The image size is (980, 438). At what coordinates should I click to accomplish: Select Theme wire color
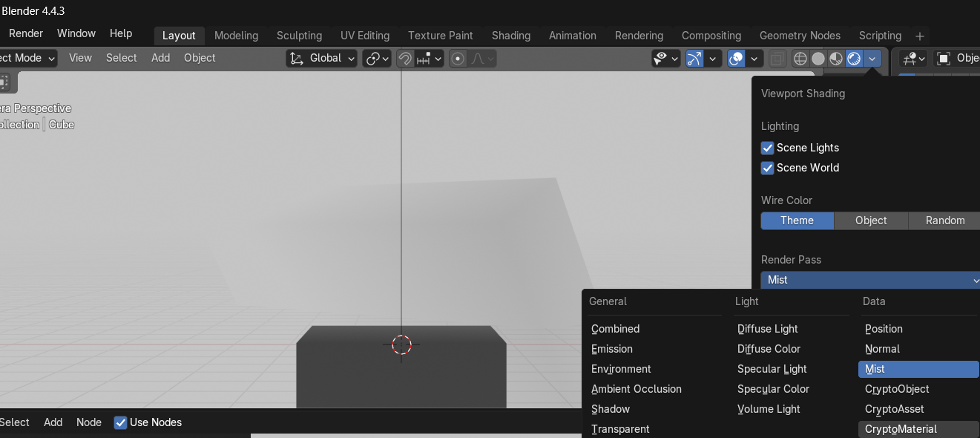pyautogui.click(x=798, y=220)
